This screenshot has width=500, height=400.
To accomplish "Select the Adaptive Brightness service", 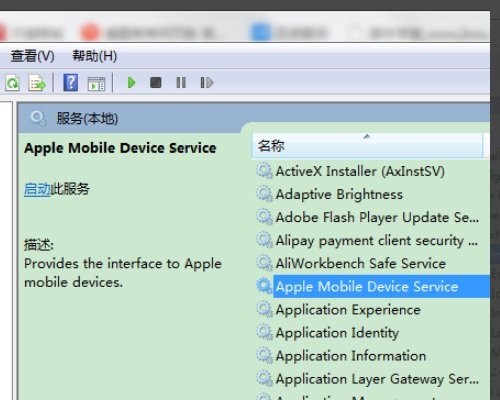I will coord(339,194).
